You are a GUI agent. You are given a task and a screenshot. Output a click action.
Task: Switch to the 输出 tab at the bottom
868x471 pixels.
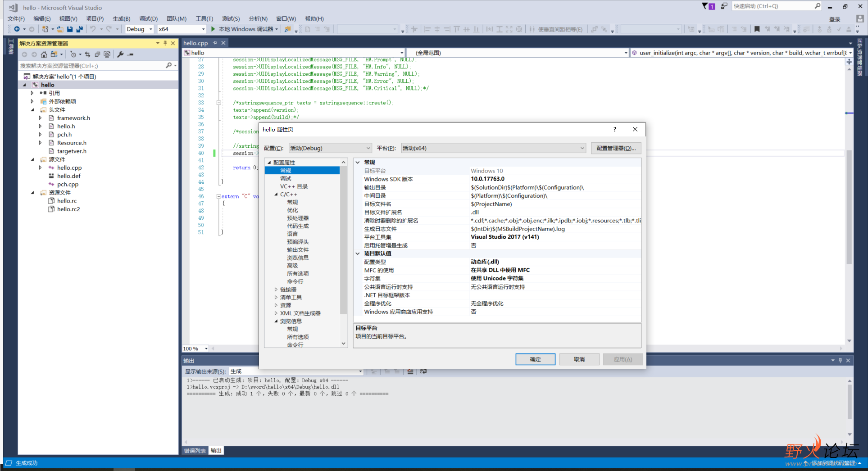pos(216,451)
